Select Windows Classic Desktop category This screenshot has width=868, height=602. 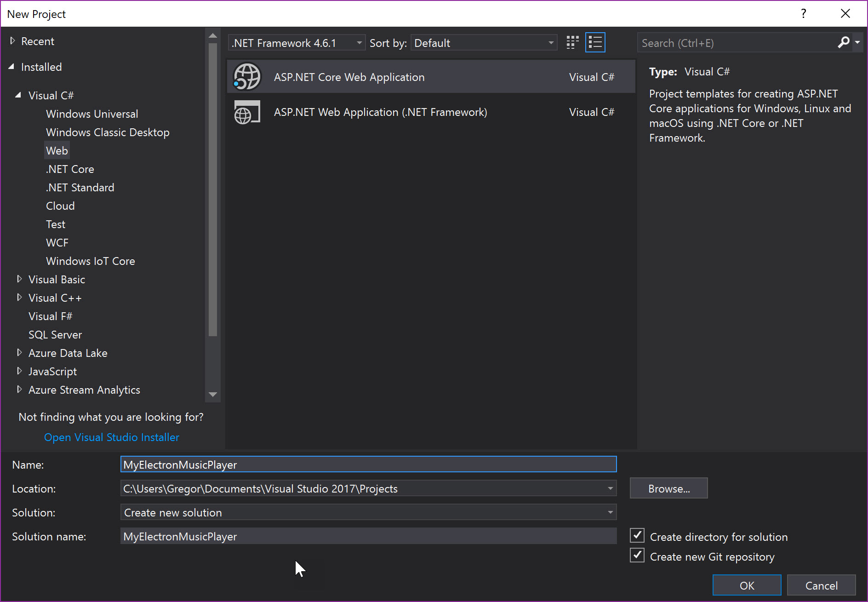point(108,132)
